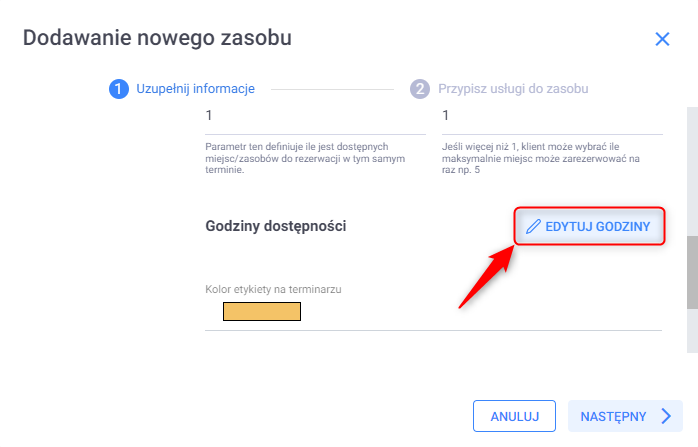Focus the right max-places field showing 1
This screenshot has height=447, width=698.
click(x=552, y=117)
